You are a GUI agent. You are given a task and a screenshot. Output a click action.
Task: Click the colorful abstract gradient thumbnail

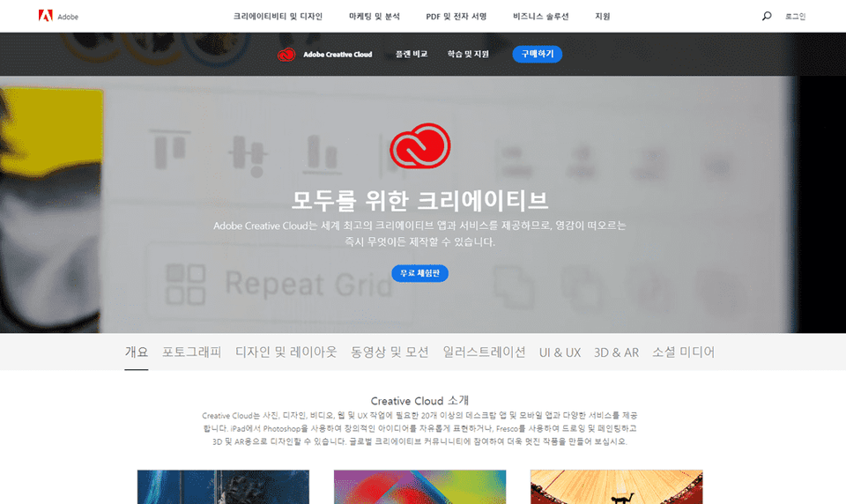pyautogui.click(x=419, y=486)
